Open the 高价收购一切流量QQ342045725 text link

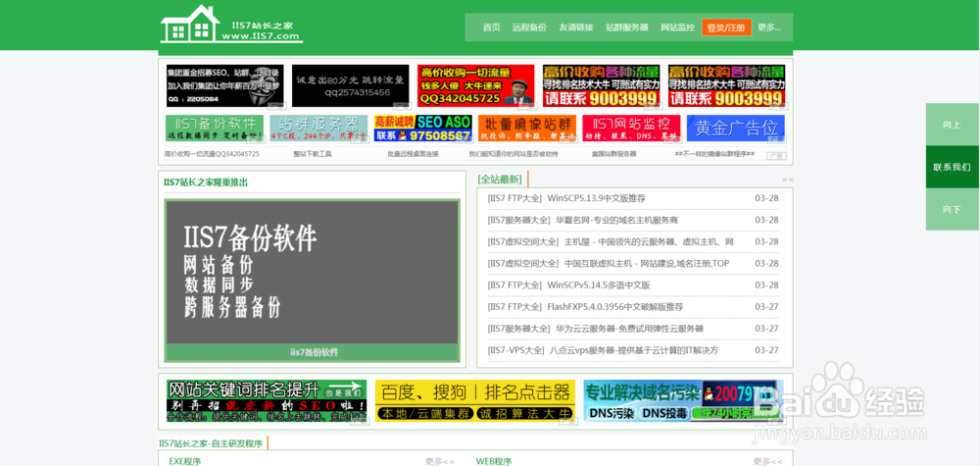tap(212, 154)
